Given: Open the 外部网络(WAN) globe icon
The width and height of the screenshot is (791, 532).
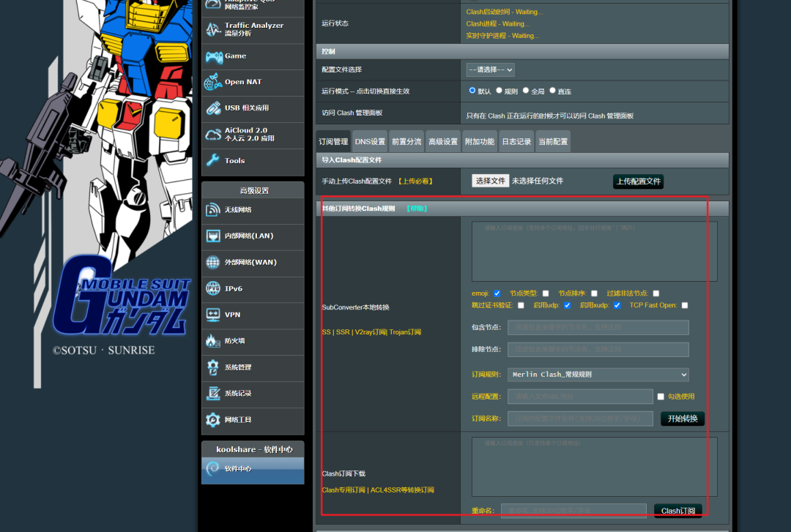Looking at the screenshot, I should pos(213,262).
